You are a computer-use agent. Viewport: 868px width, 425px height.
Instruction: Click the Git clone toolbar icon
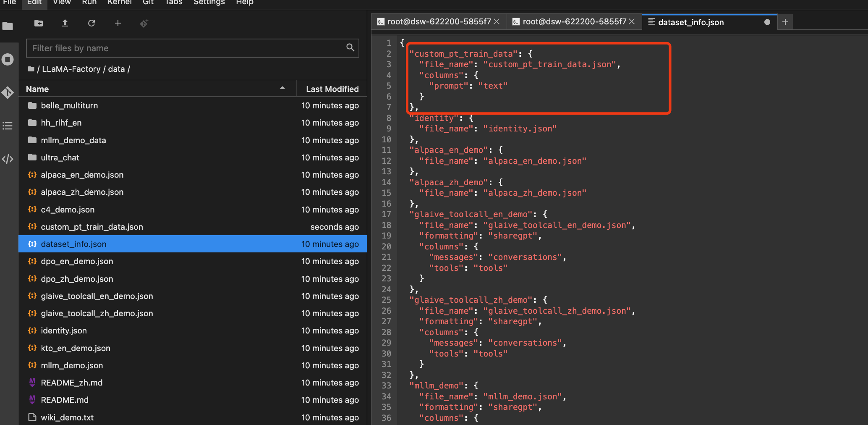(x=144, y=23)
